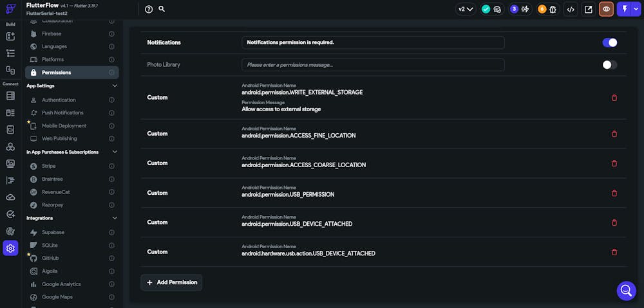Click the Photo Library permission message field
This screenshot has width=644, height=308.
click(373, 65)
